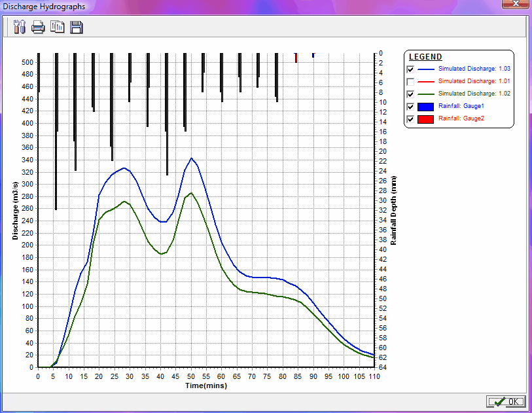This screenshot has width=532, height=413.
Task: Print the discharge hydrograph
Action: click(38, 27)
